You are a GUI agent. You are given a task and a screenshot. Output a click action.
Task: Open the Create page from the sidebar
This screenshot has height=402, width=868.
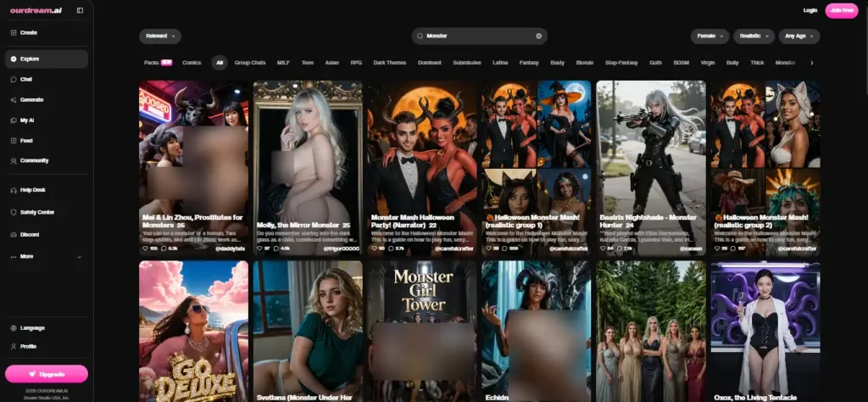[x=47, y=33]
